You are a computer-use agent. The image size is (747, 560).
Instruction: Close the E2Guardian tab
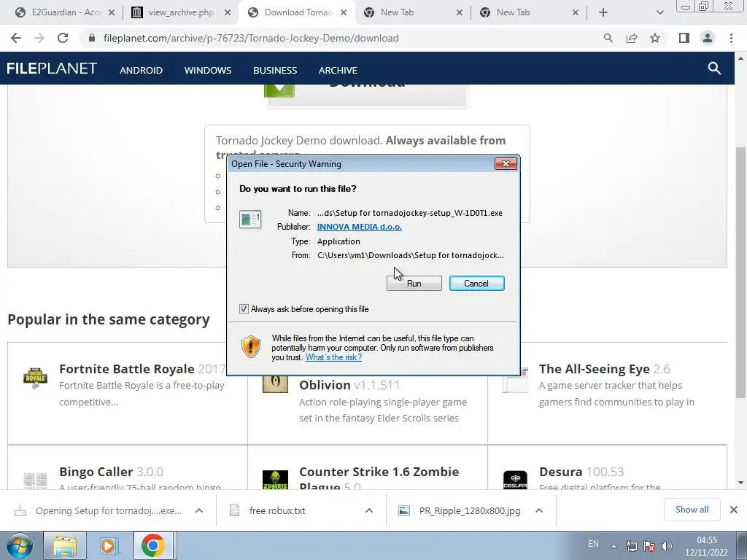[x=112, y=12]
